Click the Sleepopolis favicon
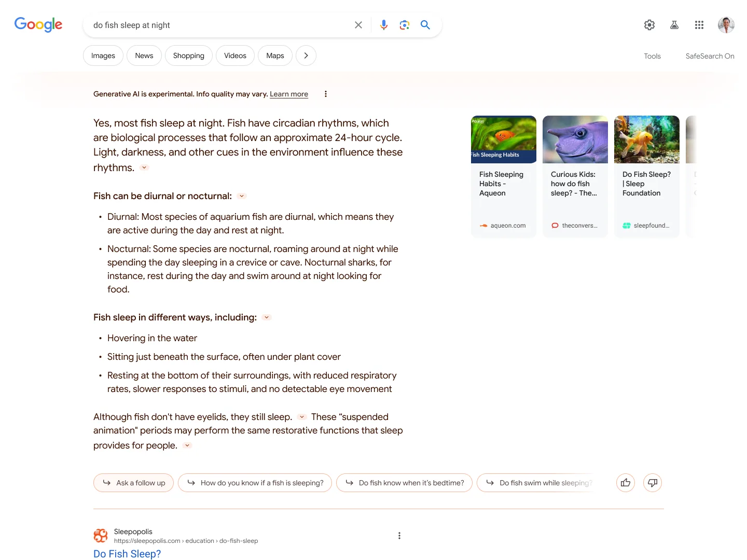747x560 pixels. (x=101, y=536)
